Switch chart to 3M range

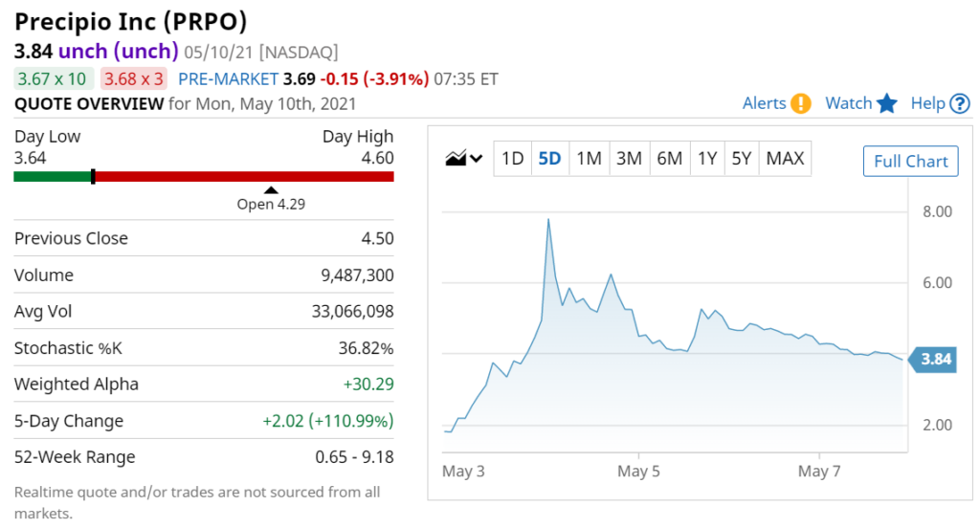click(x=629, y=159)
